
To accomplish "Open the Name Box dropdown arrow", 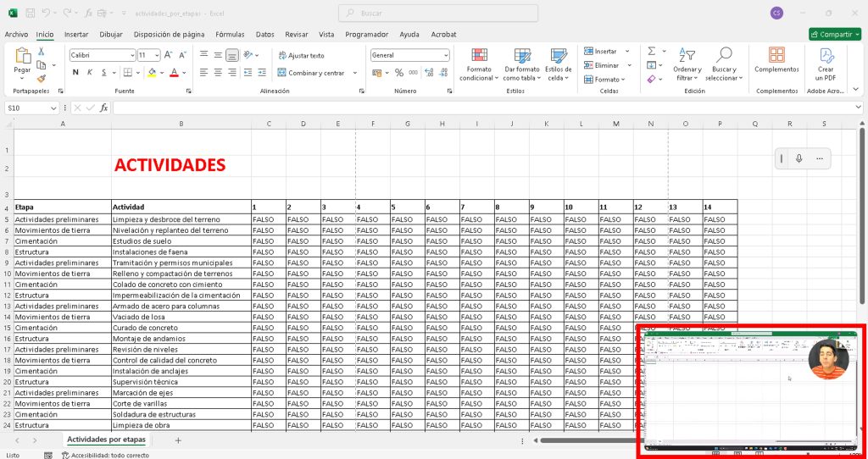I will 53,108.
